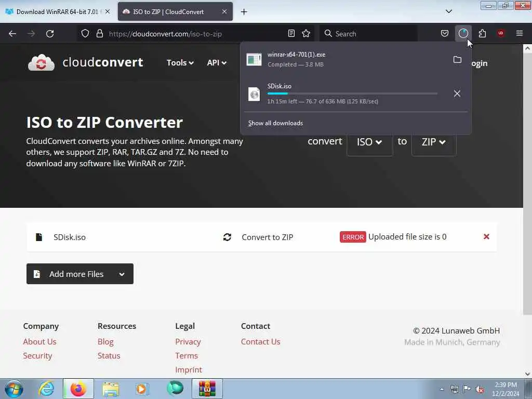532x399 pixels.
Task: Open the Imprint link
Action: 189,369
